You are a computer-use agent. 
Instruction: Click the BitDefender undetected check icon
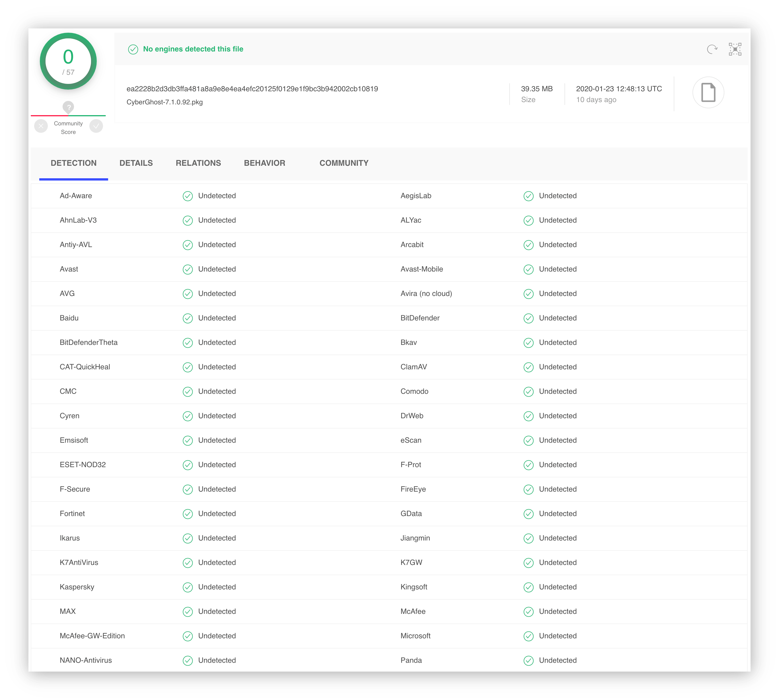528,318
